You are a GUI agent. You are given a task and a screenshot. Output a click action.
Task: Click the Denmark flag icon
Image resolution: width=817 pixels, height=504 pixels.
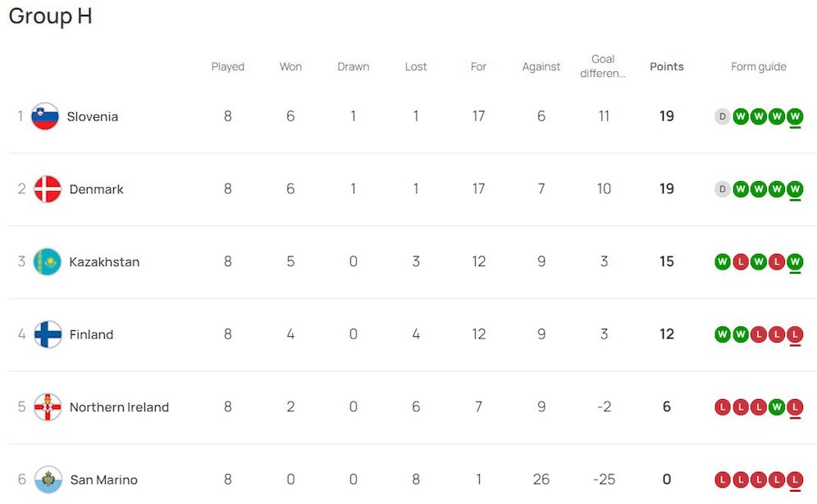click(48, 189)
